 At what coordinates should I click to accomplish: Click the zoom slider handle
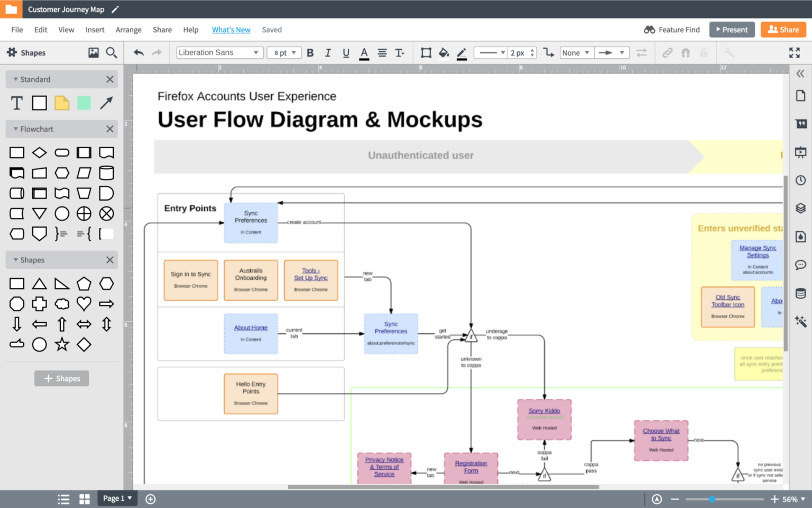[712, 499]
